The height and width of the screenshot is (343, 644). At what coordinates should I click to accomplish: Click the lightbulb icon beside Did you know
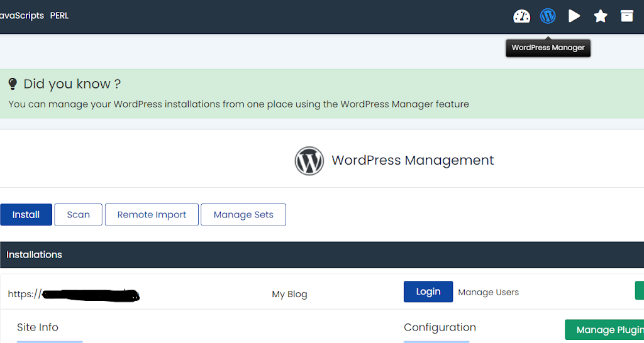pos(13,84)
